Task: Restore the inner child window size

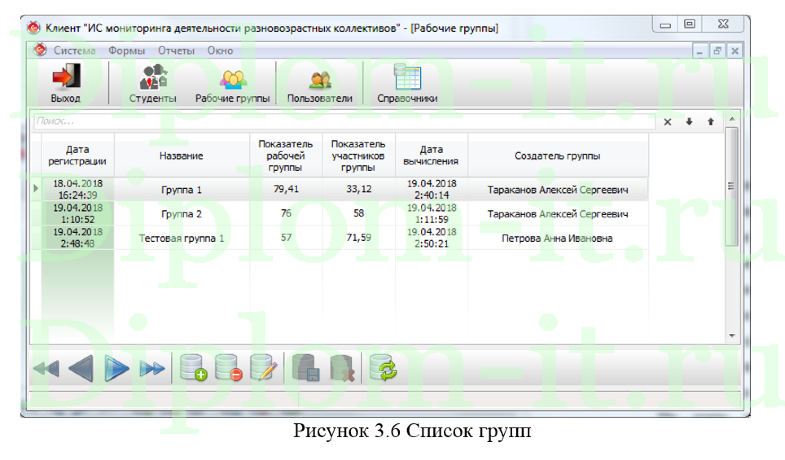Action: 717,51
